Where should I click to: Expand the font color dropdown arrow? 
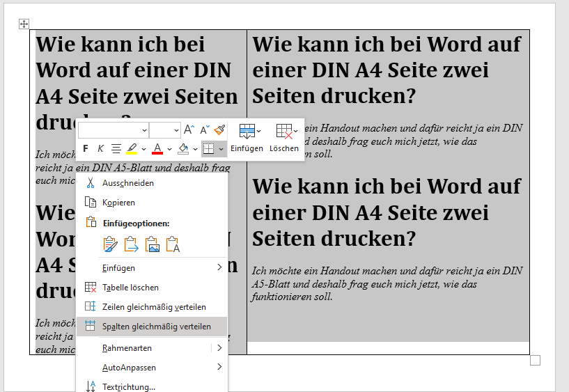(x=169, y=149)
